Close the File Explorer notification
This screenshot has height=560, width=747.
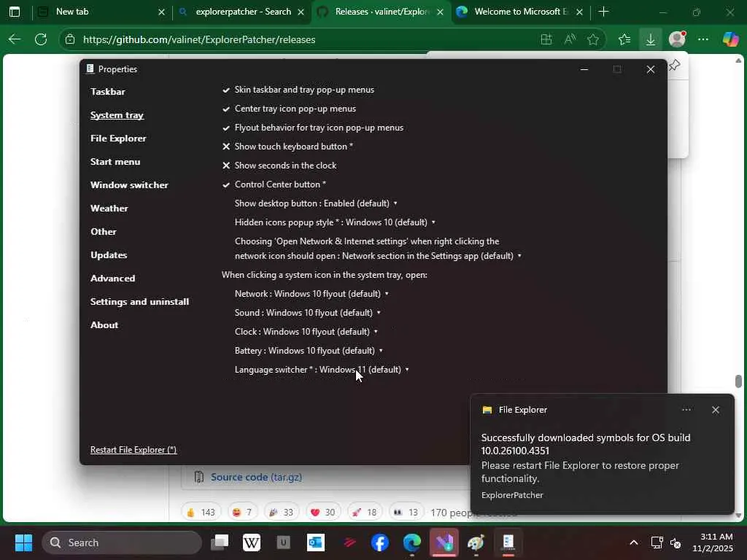(x=716, y=410)
